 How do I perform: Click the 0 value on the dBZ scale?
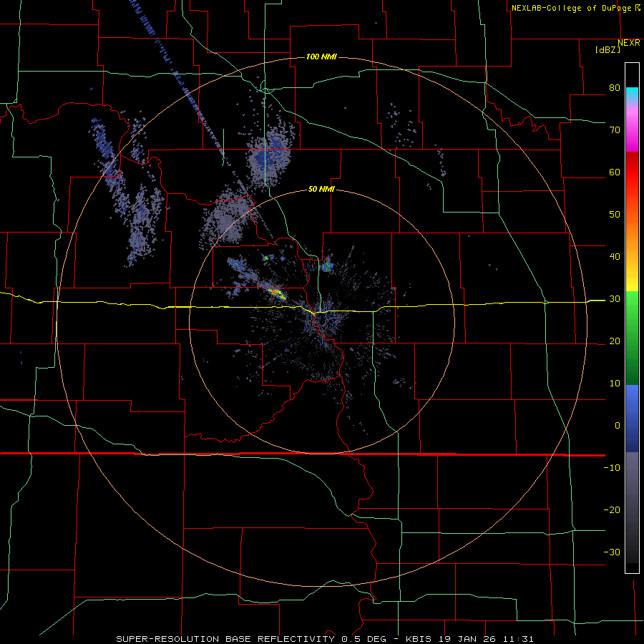pos(618,426)
